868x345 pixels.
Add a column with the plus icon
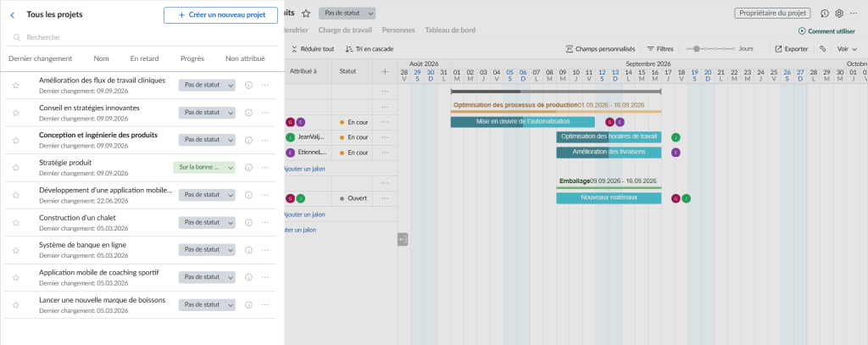click(385, 71)
